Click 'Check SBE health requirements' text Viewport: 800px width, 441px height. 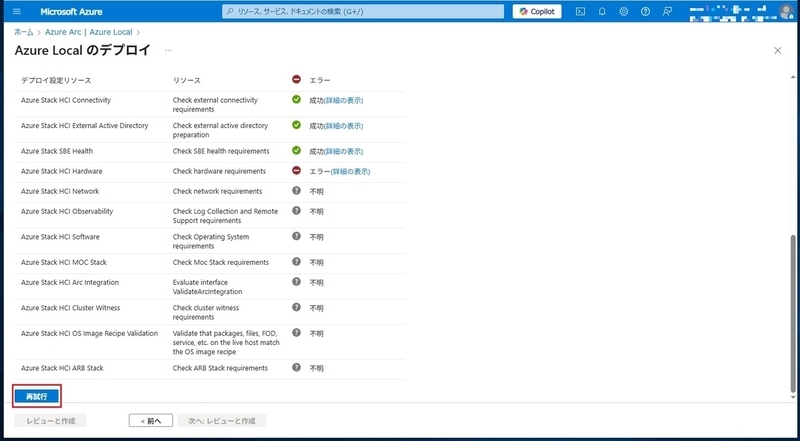point(221,151)
